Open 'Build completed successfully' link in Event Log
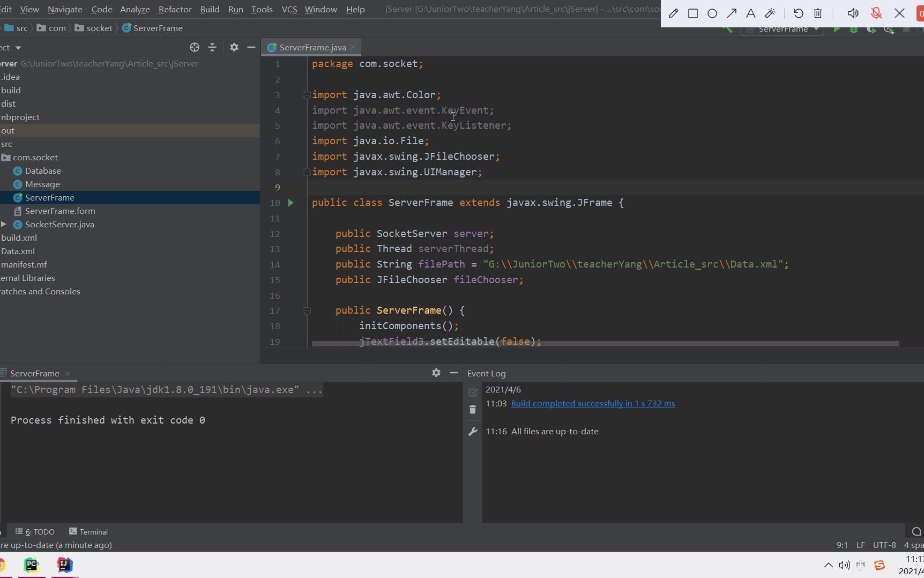The image size is (924, 578). point(593,403)
